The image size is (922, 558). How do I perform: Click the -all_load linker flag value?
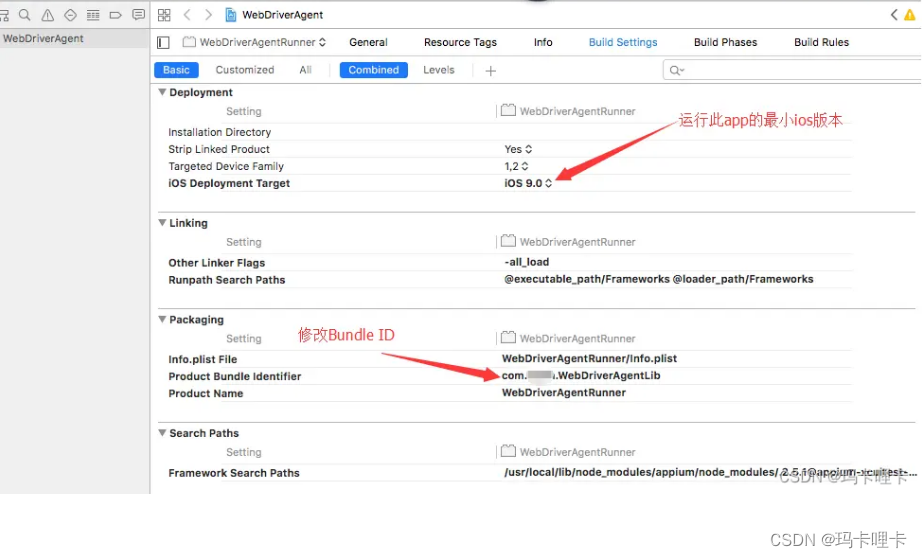526,262
